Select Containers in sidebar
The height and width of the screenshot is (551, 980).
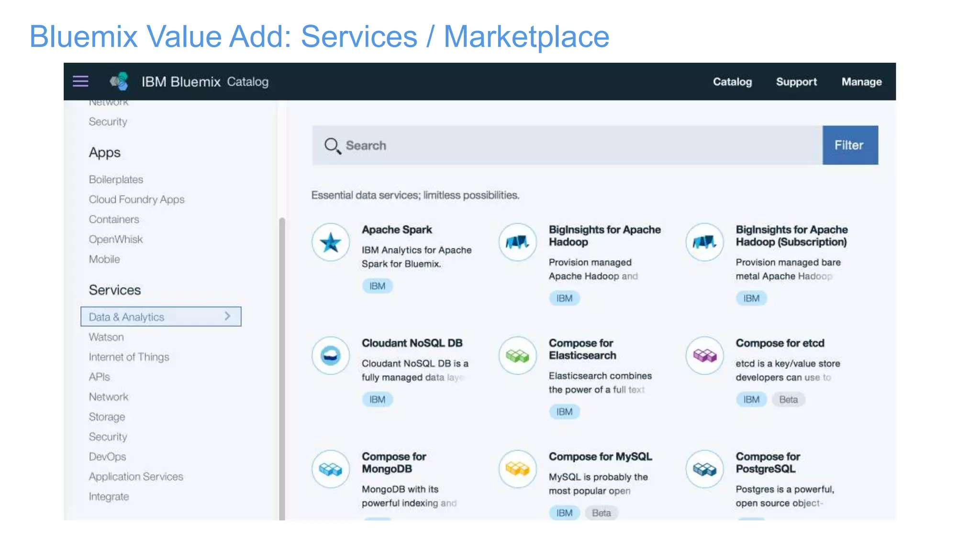tap(114, 220)
